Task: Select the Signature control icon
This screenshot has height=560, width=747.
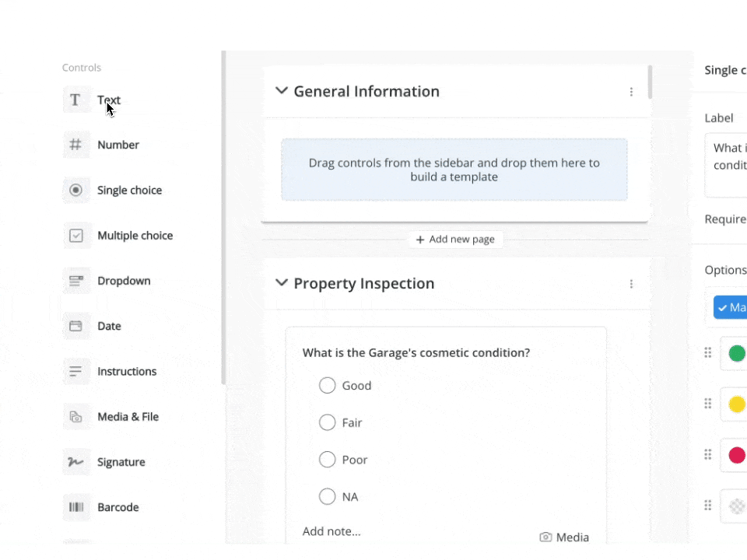Action: 75,462
